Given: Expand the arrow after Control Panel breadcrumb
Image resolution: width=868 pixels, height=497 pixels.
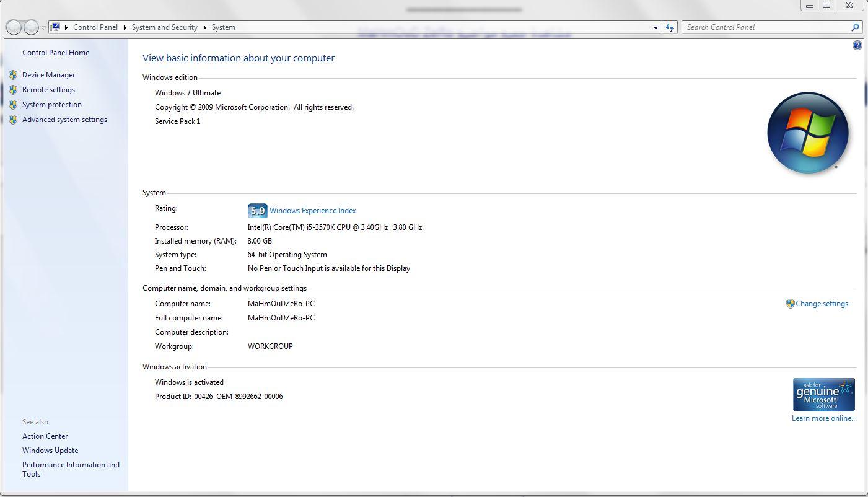Looking at the screenshot, I should (x=125, y=27).
